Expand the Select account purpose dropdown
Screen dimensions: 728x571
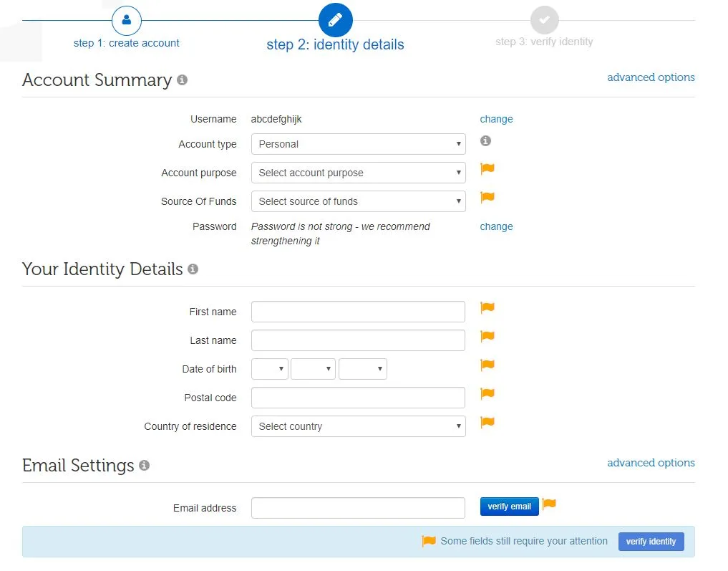(x=358, y=173)
